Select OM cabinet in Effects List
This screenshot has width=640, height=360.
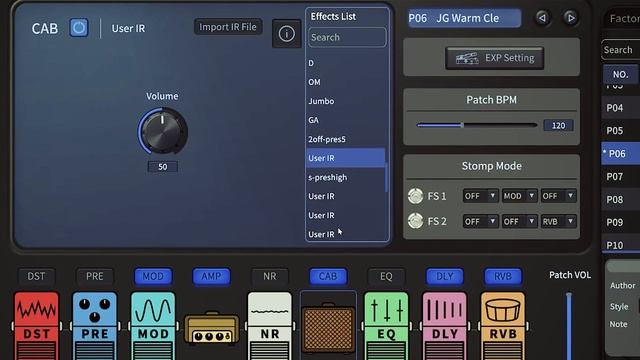coord(345,82)
